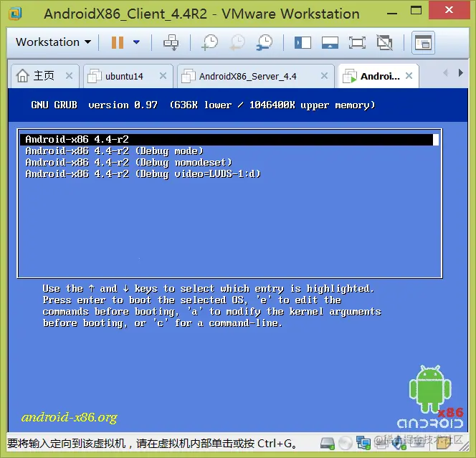This screenshot has height=458, width=476.
Task: Open the Workstation dropdown menu
Action: [53, 42]
